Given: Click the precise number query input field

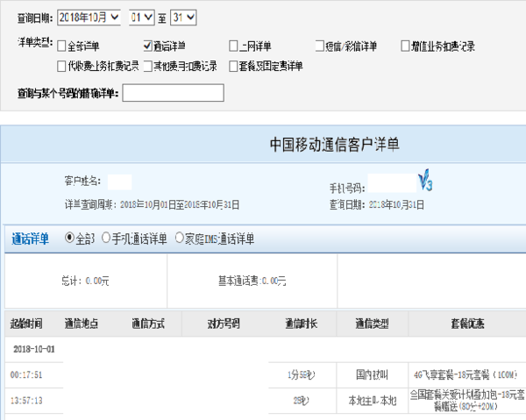Looking at the screenshot, I should [173, 93].
